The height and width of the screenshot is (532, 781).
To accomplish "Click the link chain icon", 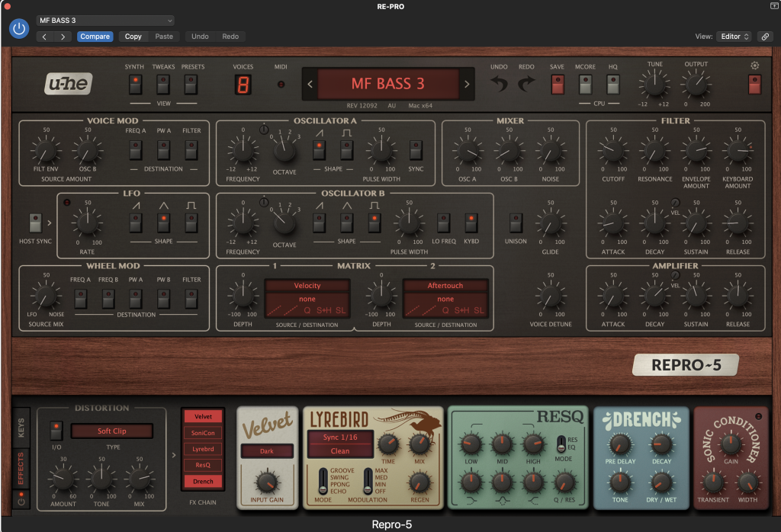I will pos(764,37).
